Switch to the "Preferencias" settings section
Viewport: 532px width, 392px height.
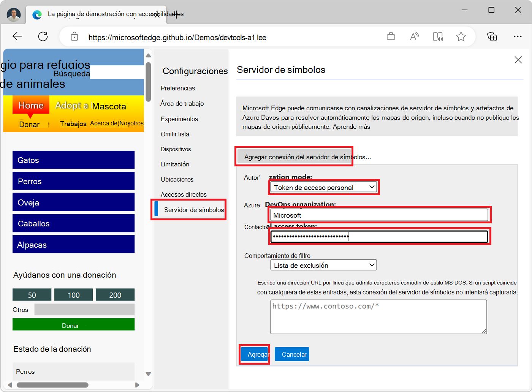point(177,88)
